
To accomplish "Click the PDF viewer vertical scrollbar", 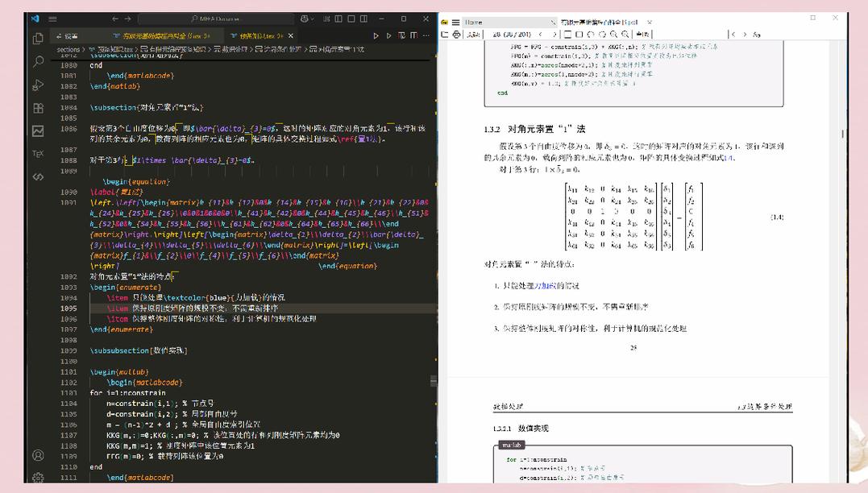I will pyautogui.click(x=842, y=134).
